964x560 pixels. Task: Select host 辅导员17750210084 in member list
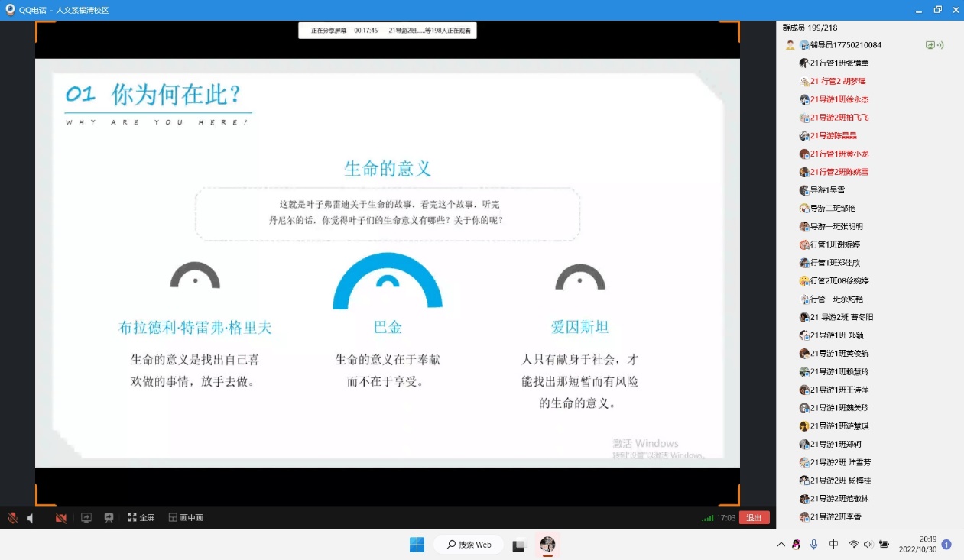pyautogui.click(x=846, y=45)
